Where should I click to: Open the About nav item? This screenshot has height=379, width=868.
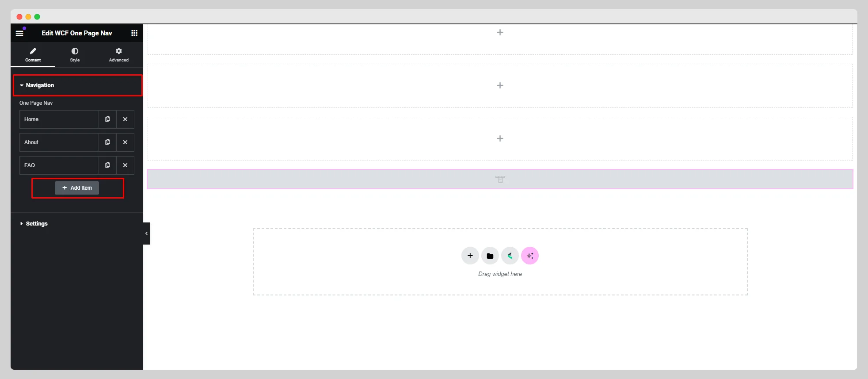click(59, 142)
